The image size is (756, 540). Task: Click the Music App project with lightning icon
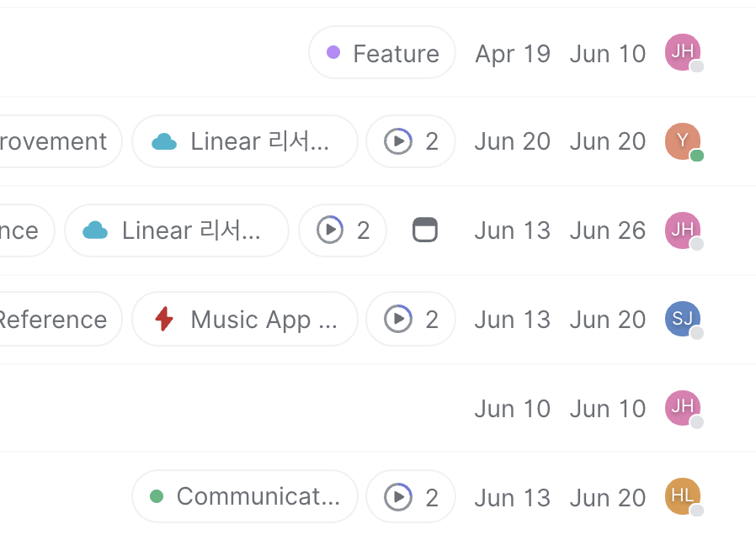(245, 320)
